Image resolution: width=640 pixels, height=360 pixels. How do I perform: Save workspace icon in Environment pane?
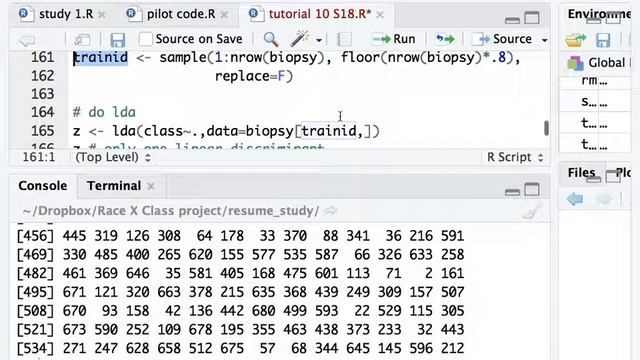click(603, 40)
